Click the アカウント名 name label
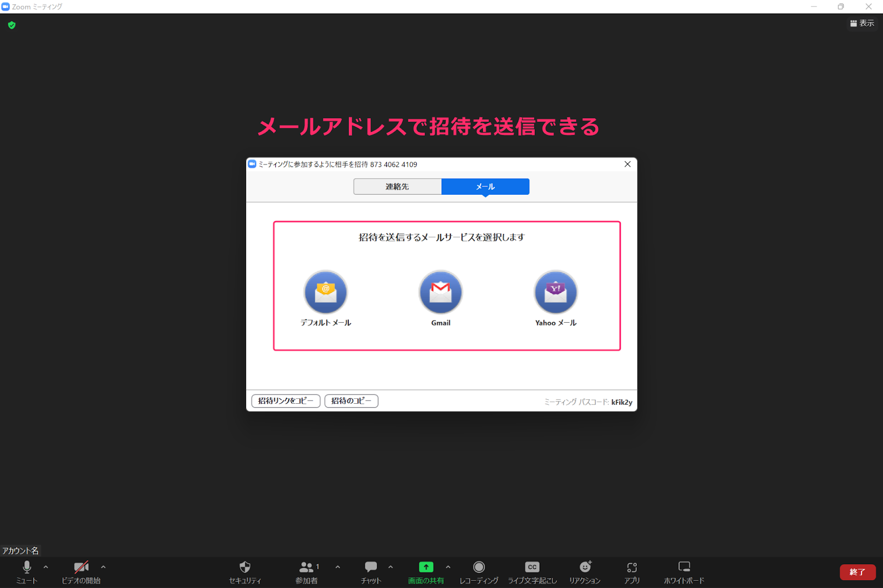 click(x=20, y=550)
